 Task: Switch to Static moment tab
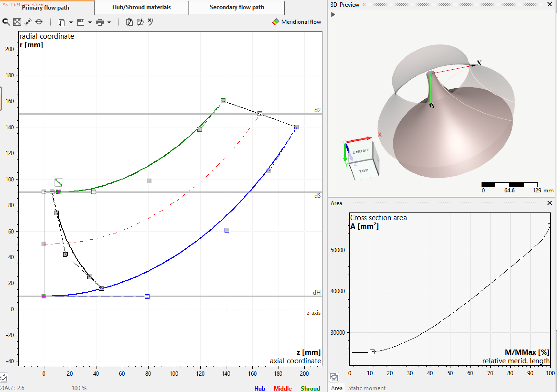(366, 388)
